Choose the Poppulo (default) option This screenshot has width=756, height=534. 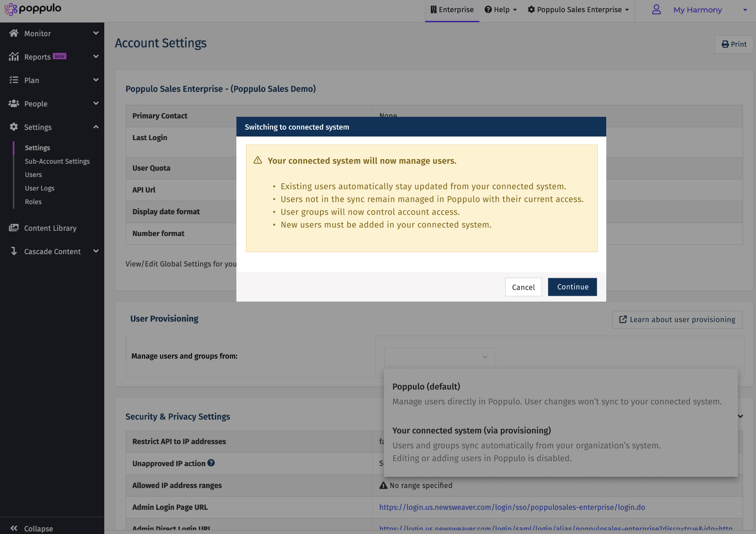tap(426, 387)
